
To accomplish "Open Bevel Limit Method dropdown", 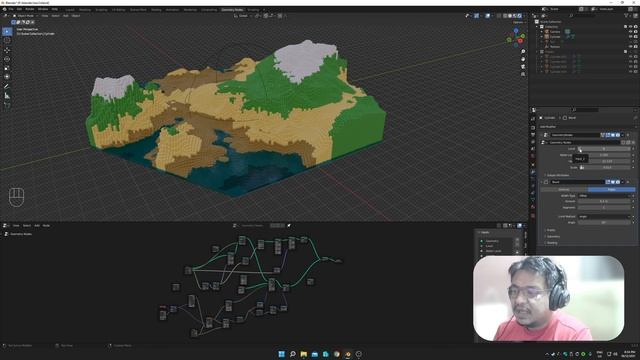I will (604, 216).
